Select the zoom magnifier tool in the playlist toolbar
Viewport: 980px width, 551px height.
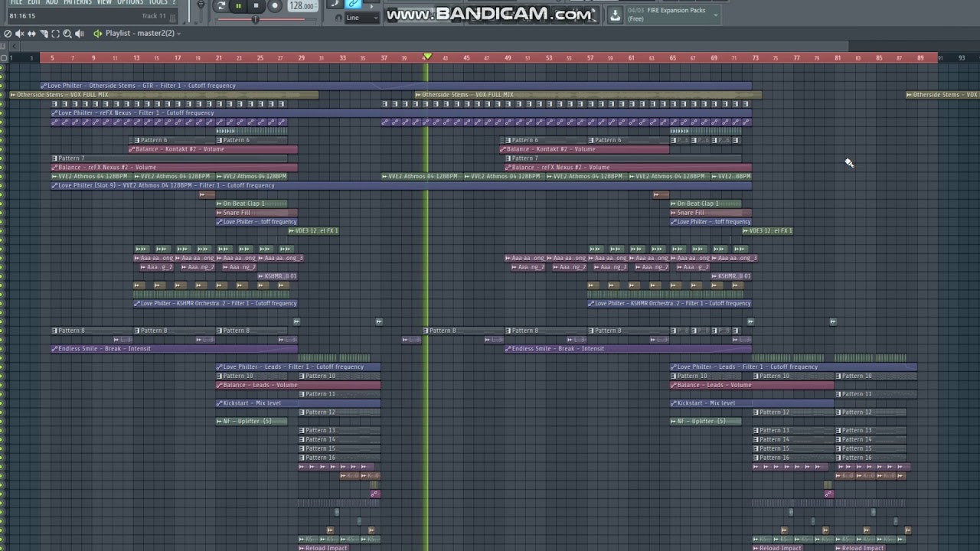(67, 34)
